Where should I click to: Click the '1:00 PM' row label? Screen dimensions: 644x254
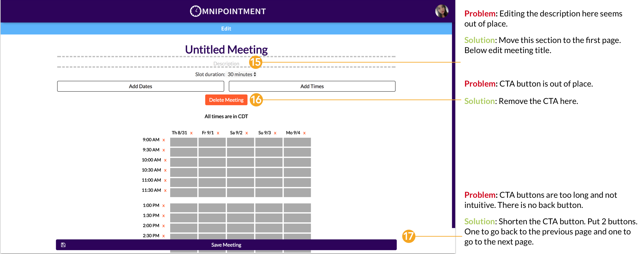click(x=151, y=205)
